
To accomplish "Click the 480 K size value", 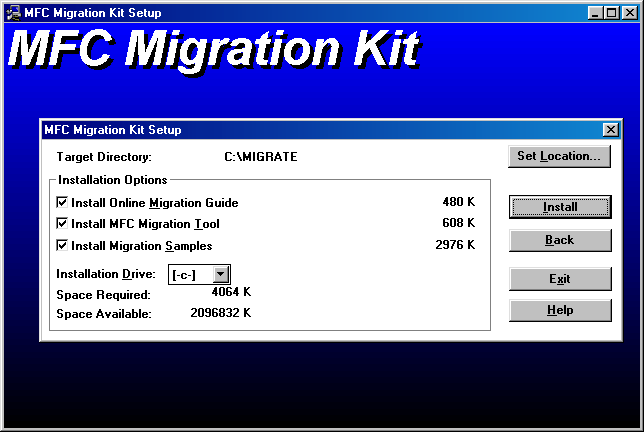I will pyautogui.click(x=459, y=202).
